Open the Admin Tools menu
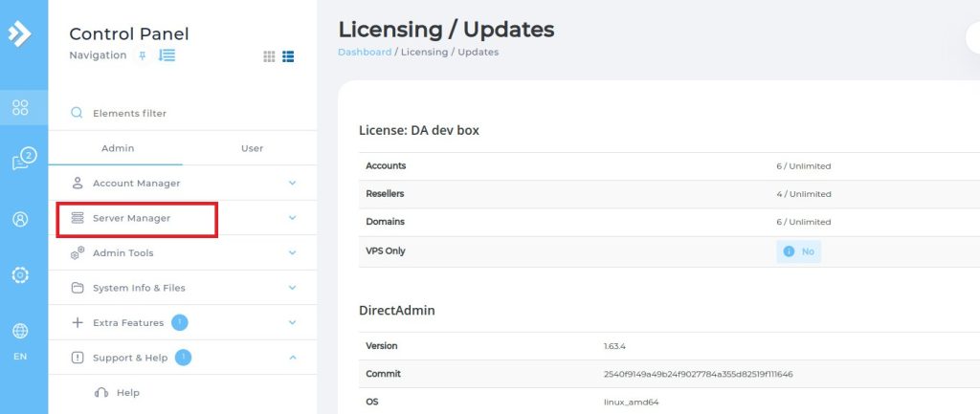The image size is (980, 414). 183,253
